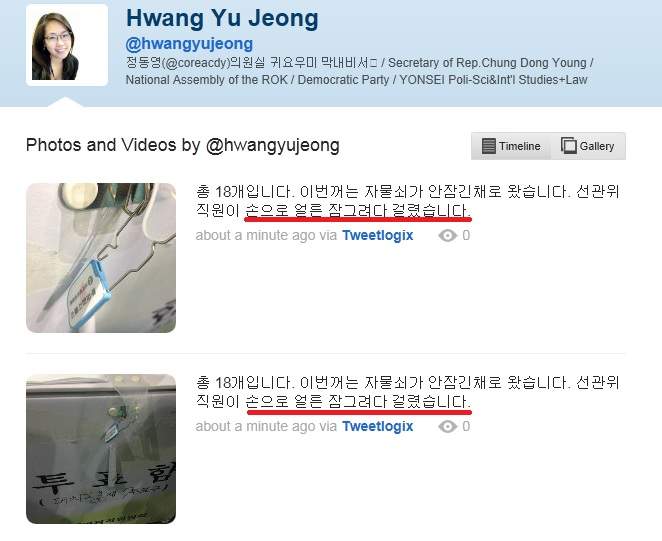
Task: Click 'about a minute ago' on second post
Action: [x=255, y=426]
